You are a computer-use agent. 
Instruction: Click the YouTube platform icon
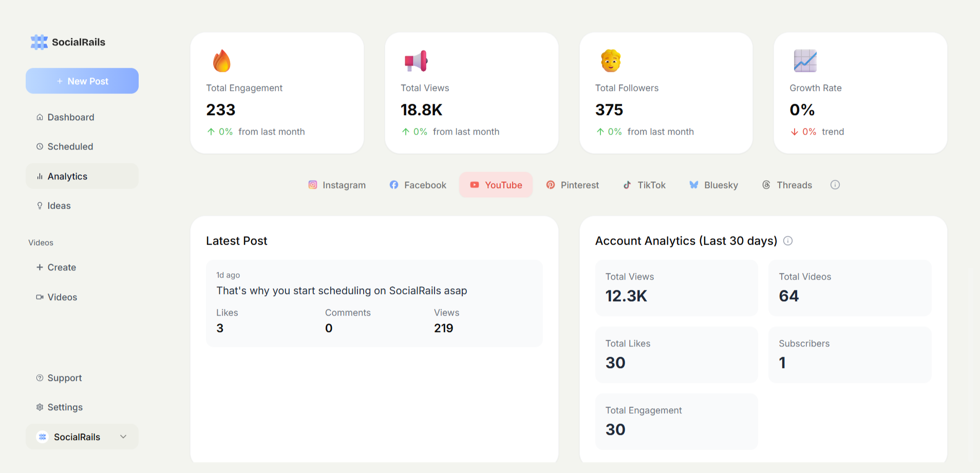click(x=475, y=185)
